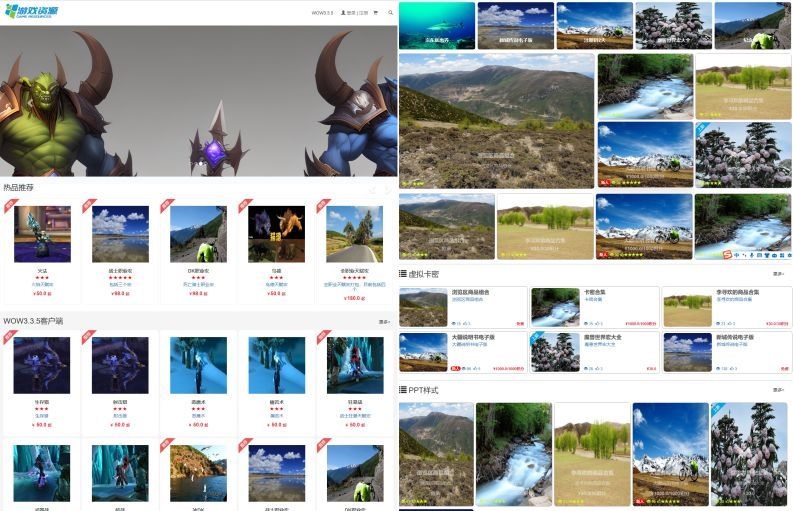Image resolution: width=793 pixels, height=511 pixels.
Task: Click the ¥100.0 price on the road product
Action: point(355,298)
